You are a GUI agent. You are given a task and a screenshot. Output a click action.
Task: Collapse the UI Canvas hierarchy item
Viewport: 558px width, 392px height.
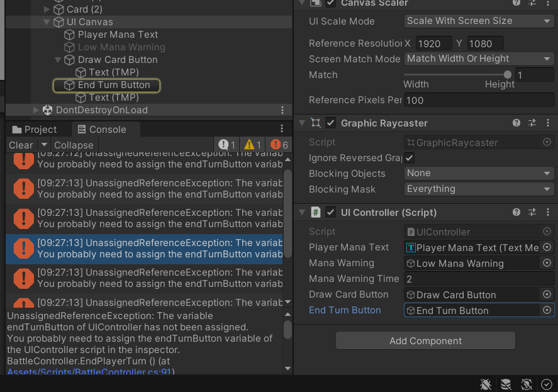pyautogui.click(x=47, y=22)
